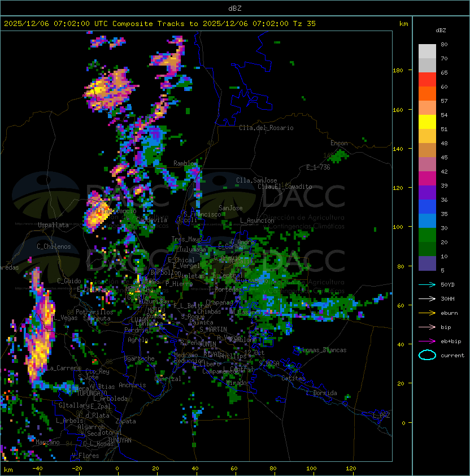Pick the slate purple bottom swatch of dBZ scale
Viewport: 470px width, 476px height.
coord(427,263)
